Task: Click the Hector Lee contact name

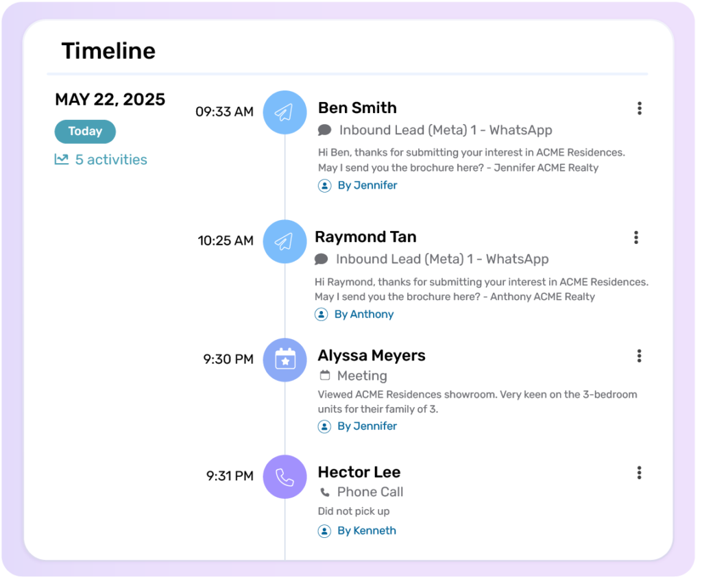Action: coord(359,472)
